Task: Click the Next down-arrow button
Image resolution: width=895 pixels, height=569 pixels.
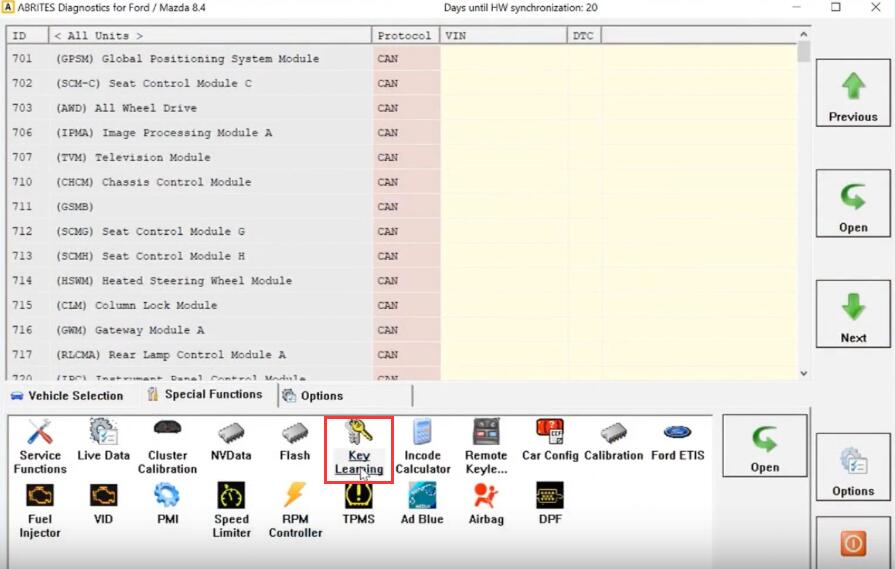Action: tap(853, 313)
